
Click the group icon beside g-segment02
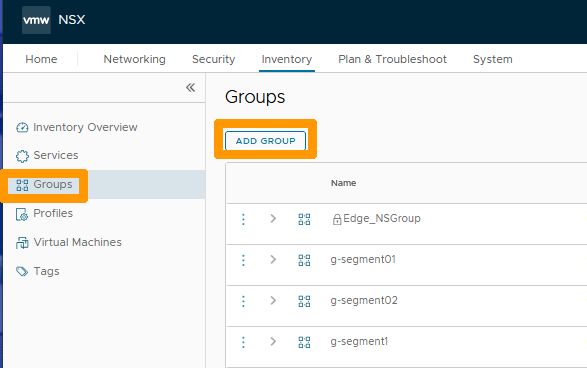tap(304, 301)
